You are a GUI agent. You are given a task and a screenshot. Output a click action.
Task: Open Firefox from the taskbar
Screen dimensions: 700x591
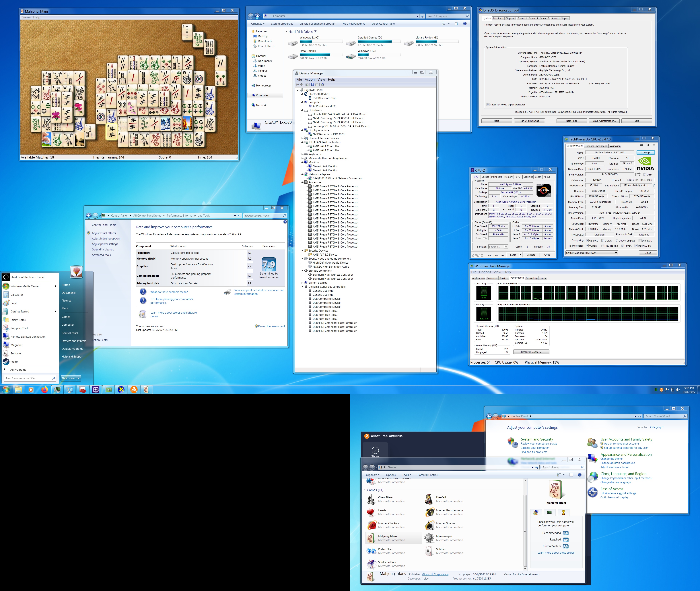point(44,390)
